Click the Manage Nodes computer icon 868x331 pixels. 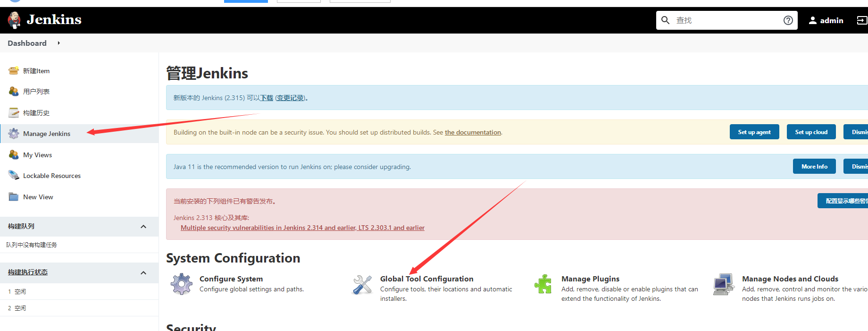724,284
